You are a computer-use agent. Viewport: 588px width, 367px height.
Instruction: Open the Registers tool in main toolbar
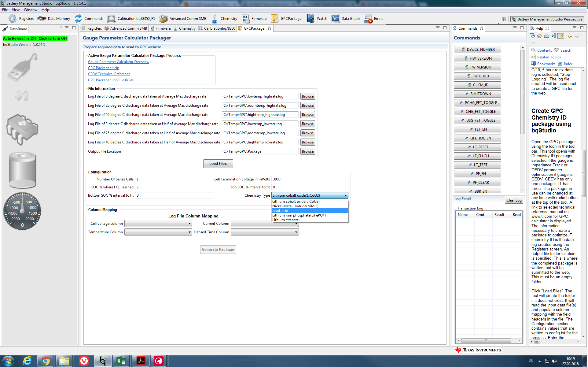(21, 19)
